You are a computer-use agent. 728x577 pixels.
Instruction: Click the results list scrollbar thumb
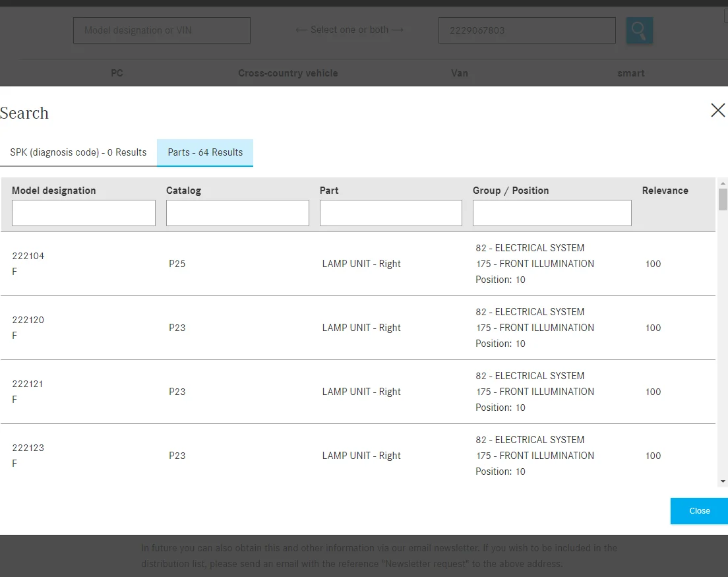723,200
